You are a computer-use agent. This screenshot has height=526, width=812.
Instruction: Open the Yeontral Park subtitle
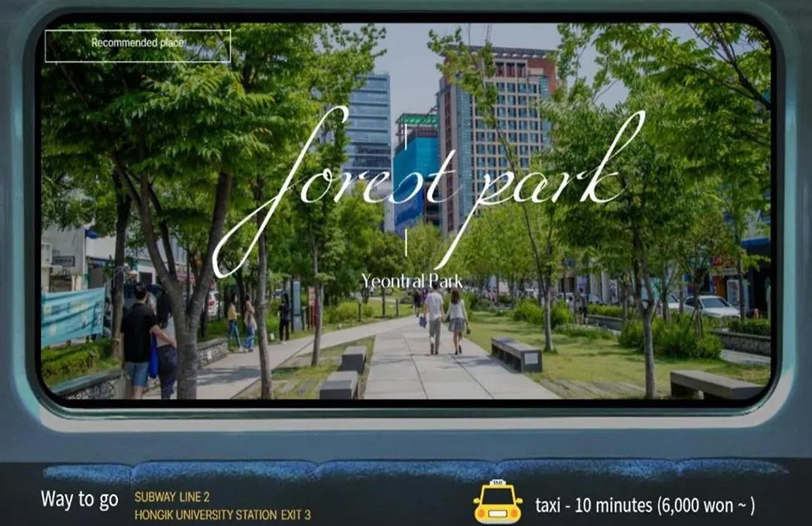coord(411,281)
